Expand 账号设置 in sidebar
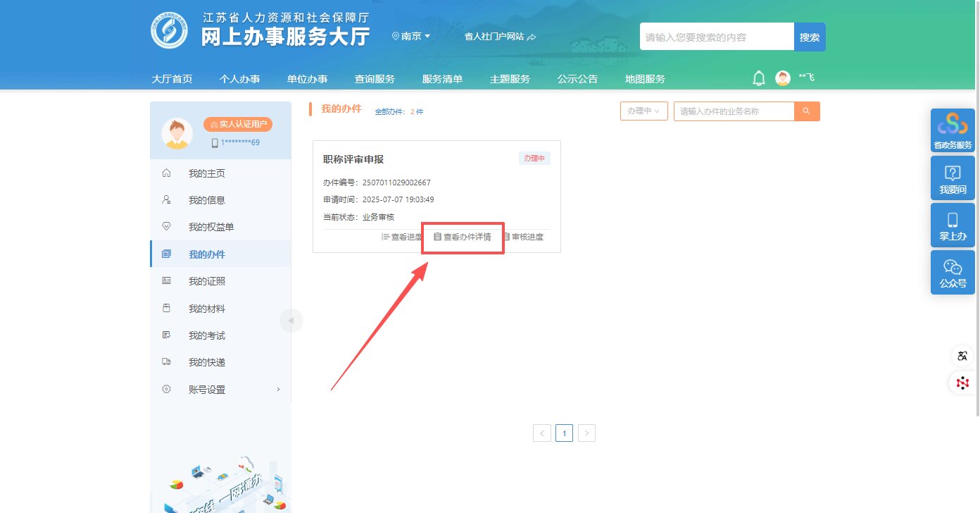The height and width of the screenshot is (513, 980). click(221, 389)
